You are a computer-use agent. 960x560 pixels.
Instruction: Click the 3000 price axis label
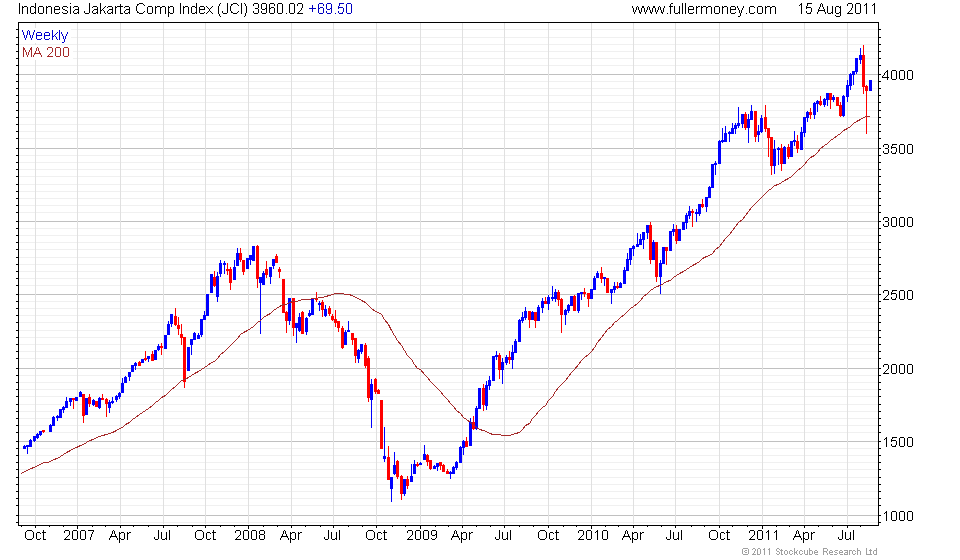(x=898, y=222)
